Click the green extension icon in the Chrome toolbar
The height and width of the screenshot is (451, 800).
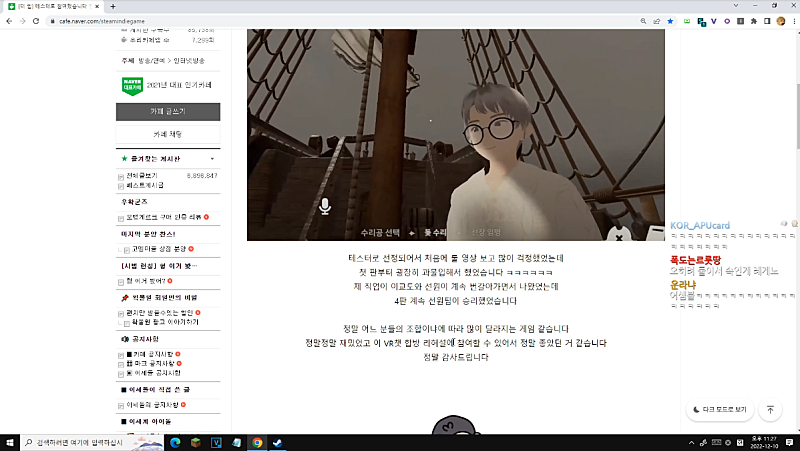point(687,21)
